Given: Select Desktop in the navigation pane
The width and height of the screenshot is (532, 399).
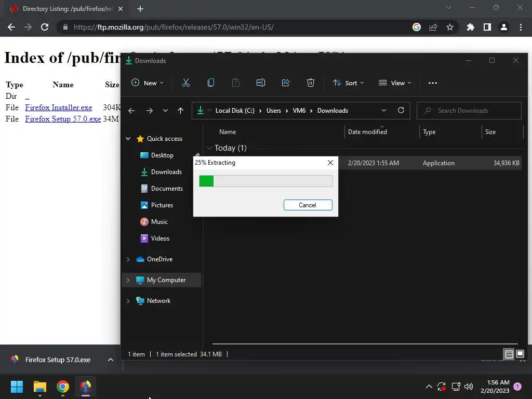Looking at the screenshot, I should 162,155.
